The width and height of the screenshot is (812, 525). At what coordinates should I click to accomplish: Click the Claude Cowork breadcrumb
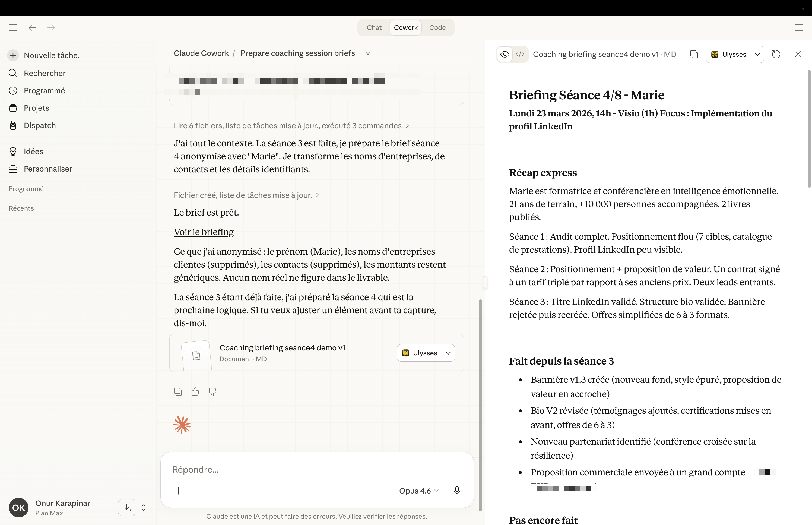[201, 53]
